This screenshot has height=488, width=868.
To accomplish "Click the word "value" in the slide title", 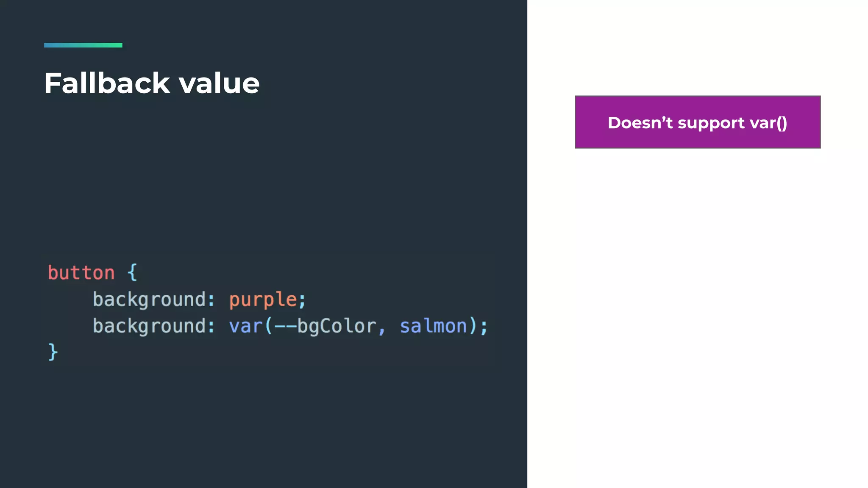I will (219, 83).
